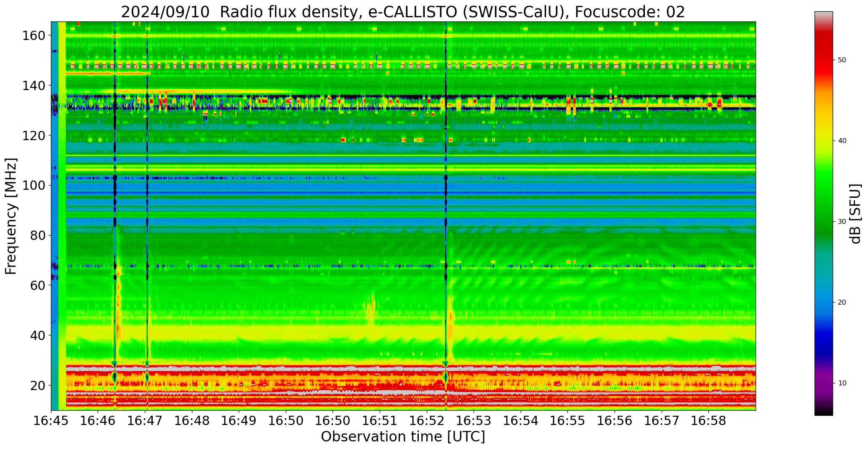Image resolution: width=868 pixels, height=449 pixels.
Task: Click the dB colorbar gradient strip
Action: 823,213
